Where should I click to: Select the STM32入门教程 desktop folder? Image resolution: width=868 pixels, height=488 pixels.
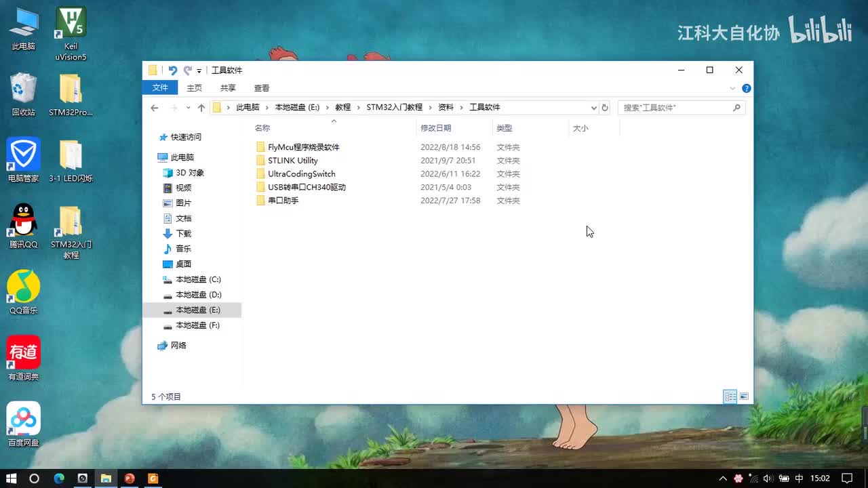[x=71, y=232]
